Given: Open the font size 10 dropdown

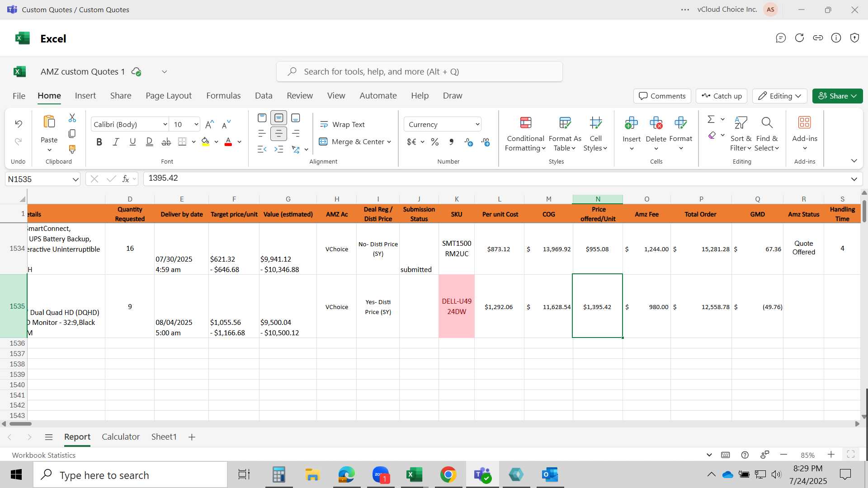Looking at the screenshot, I should coord(196,124).
